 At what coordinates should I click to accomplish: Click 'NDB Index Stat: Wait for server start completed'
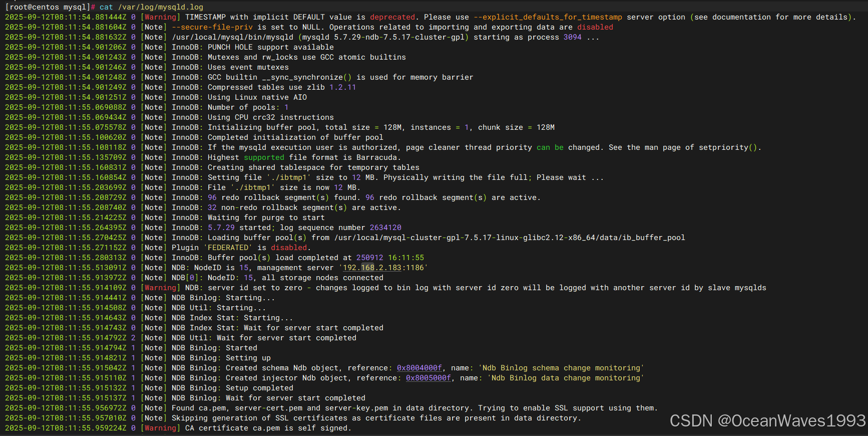click(x=277, y=328)
